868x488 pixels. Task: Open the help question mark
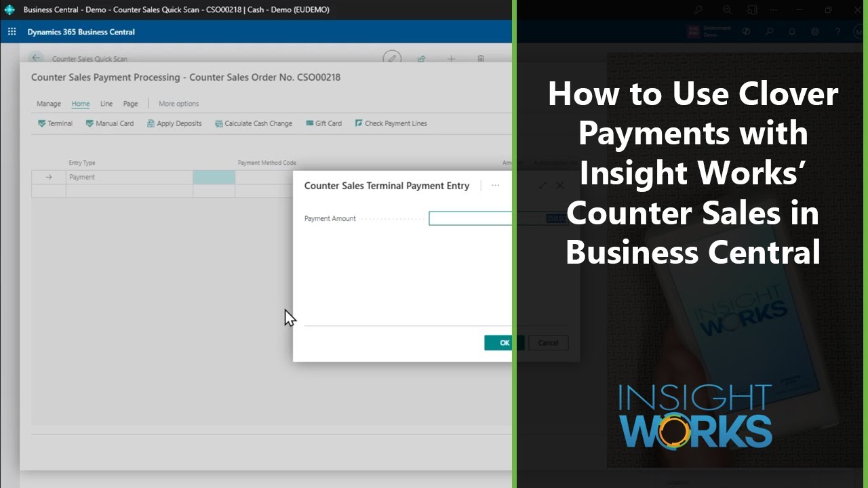point(838,32)
